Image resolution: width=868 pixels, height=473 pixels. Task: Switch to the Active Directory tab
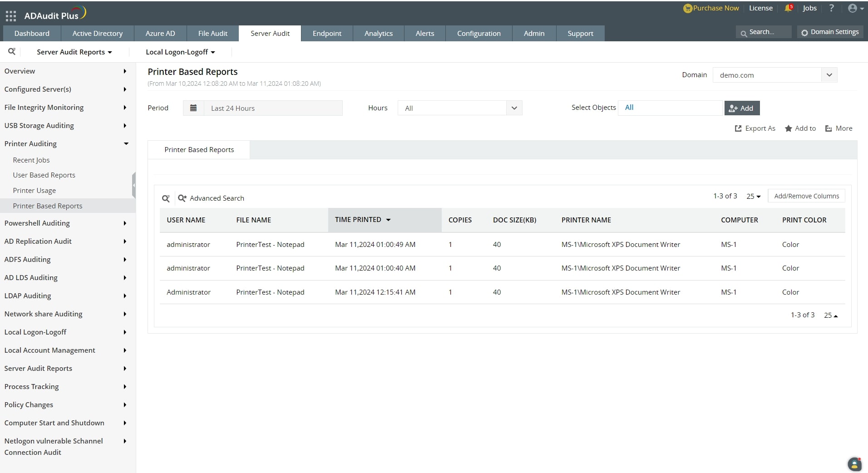98,33
